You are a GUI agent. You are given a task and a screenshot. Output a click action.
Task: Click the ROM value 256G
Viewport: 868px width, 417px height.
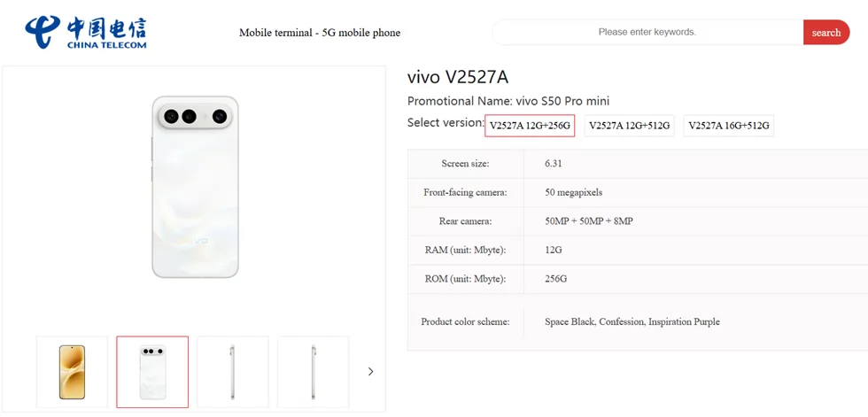pos(555,279)
